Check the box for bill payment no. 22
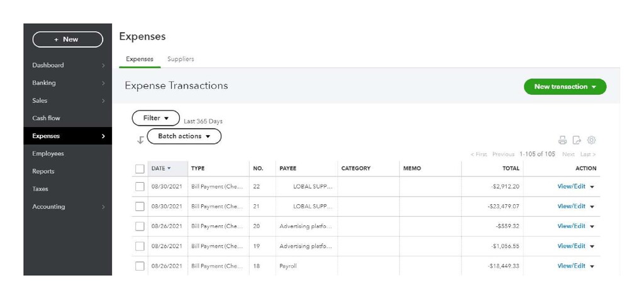This screenshot has height=299, width=644. click(140, 187)
